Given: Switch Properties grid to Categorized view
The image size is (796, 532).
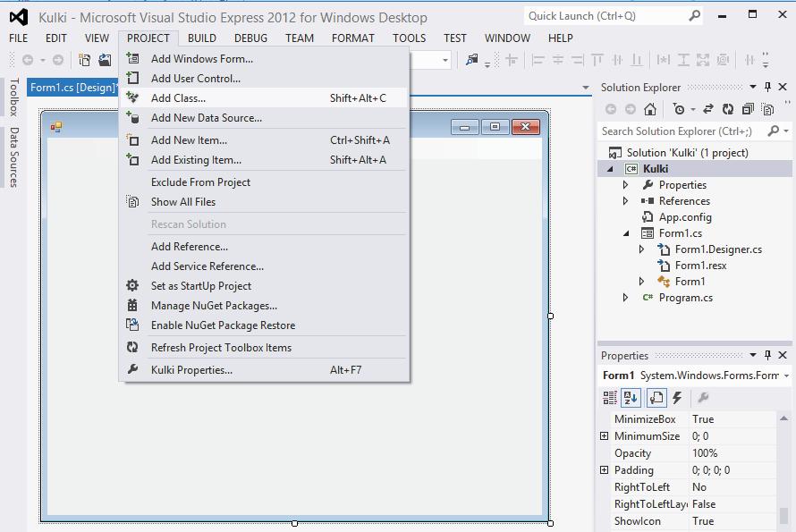Looking at the screenshot, I should pos(610,398).
